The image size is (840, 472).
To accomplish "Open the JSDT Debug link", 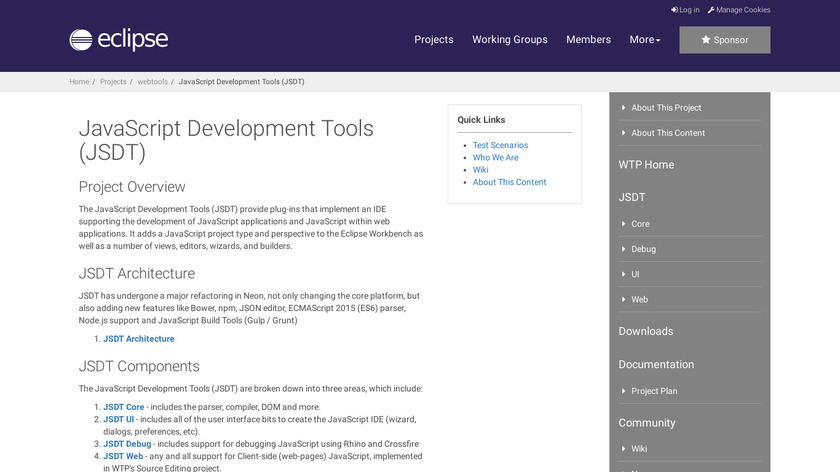I will click(127, 444).
